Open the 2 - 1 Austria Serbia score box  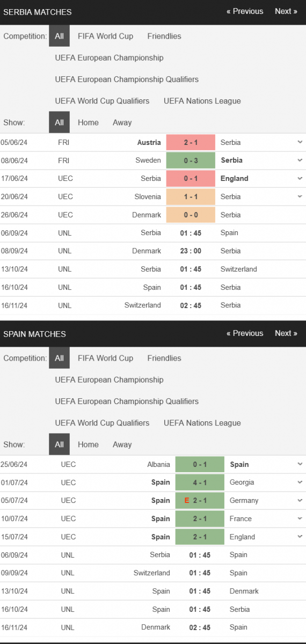(x=191, y=142)
